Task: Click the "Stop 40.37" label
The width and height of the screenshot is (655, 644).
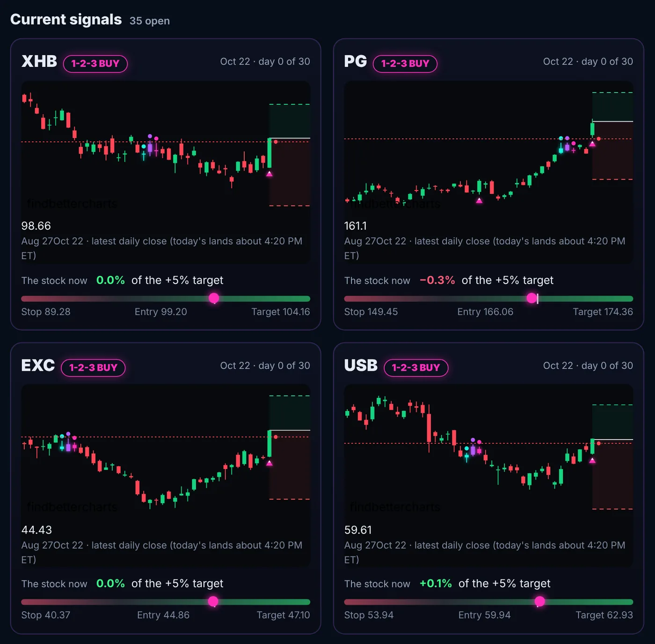Action: (46, 615)
